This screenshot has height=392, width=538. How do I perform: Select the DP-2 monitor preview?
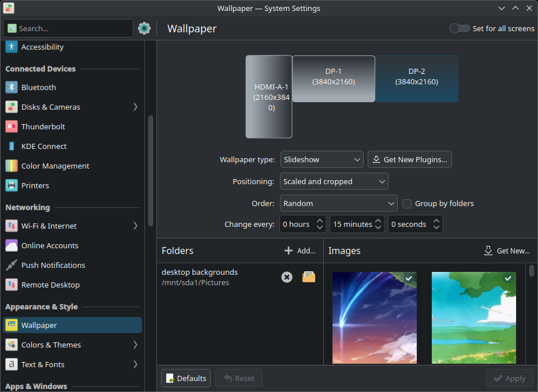click(x=417, y=79)
